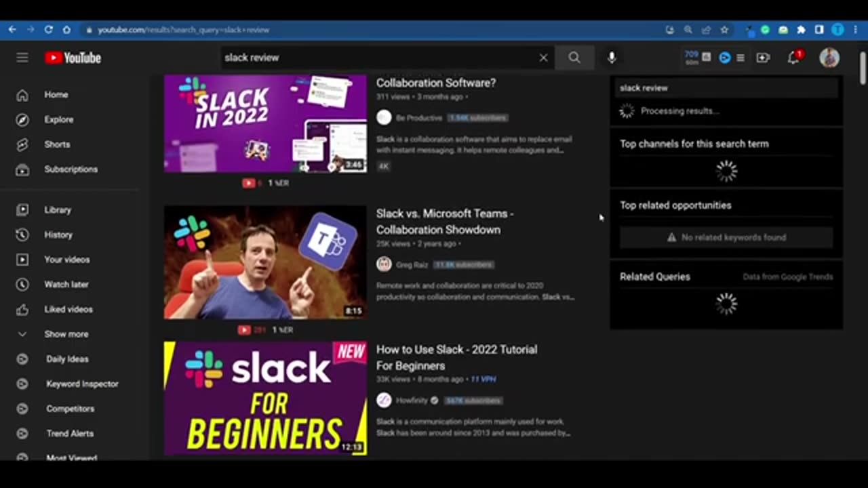The height and width of the screenshot is (488, 868).
Task: Click the 11 VPH stat on tutorial
Action: click(484, 380)
